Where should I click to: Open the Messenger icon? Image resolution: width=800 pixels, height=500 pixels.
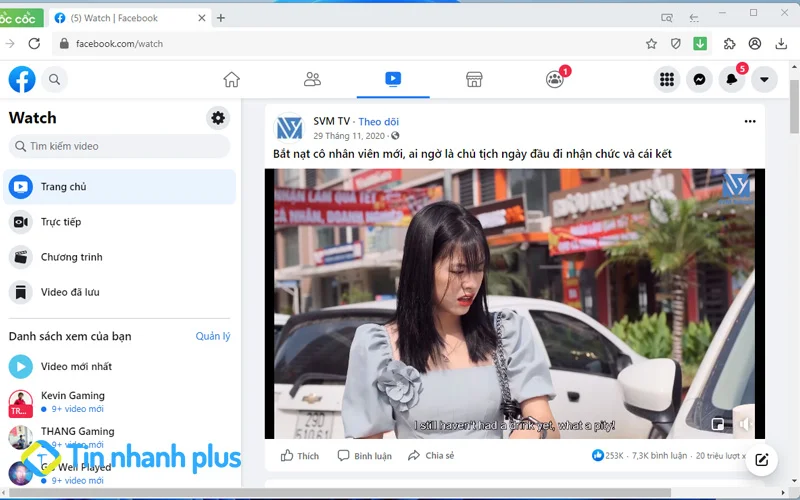[699, 79]
